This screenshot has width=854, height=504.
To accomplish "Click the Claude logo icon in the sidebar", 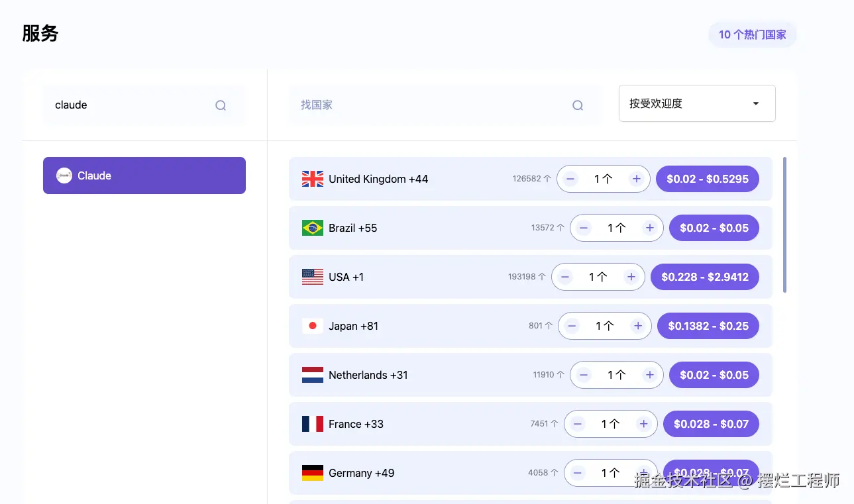I will click(64, 176).
